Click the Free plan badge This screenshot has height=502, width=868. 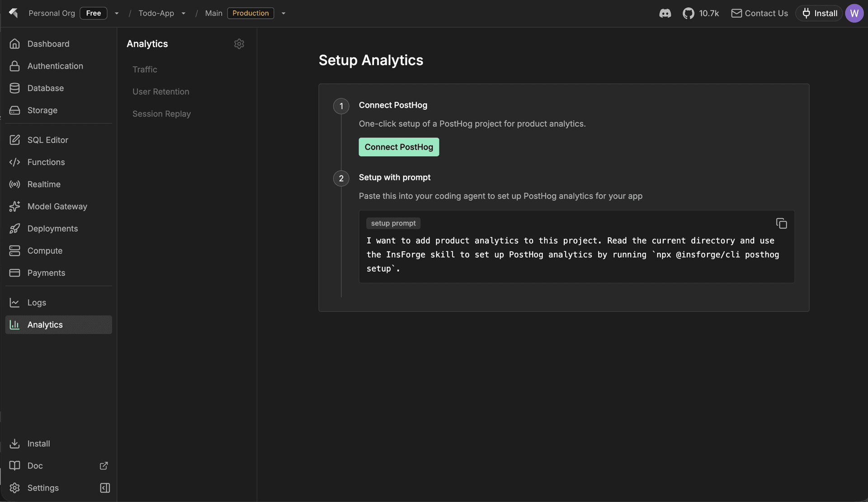pyautogui.click(x=94, y=13)
